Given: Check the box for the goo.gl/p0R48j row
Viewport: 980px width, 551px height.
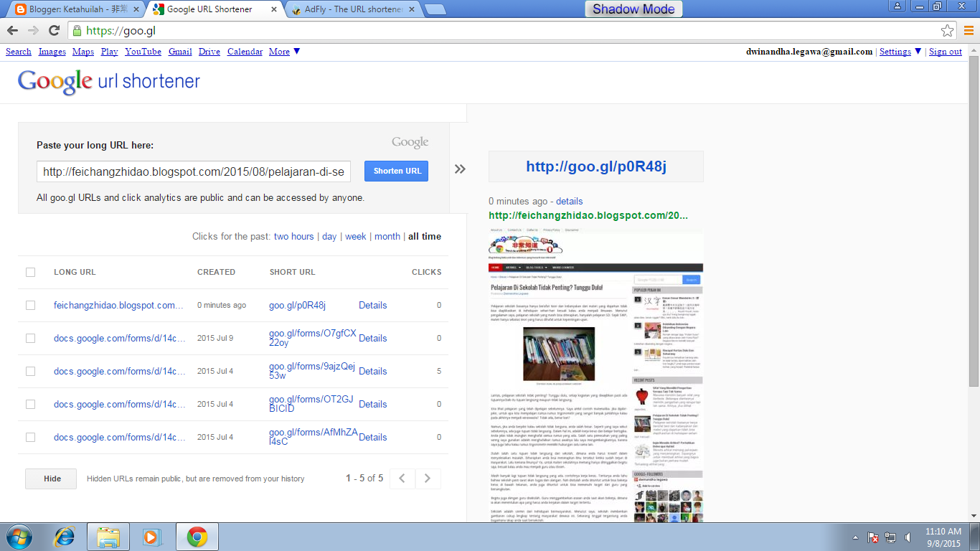Looking at the screenshot, I should click(30, 305).
